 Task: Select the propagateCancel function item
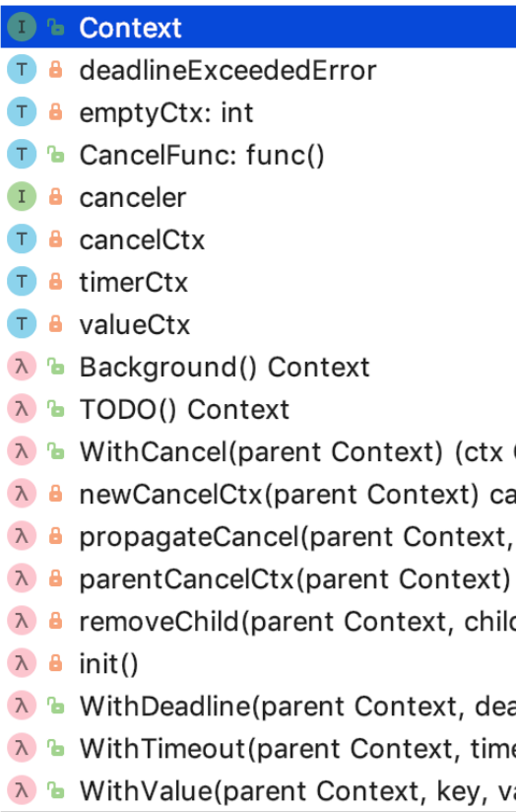point(258,536)
